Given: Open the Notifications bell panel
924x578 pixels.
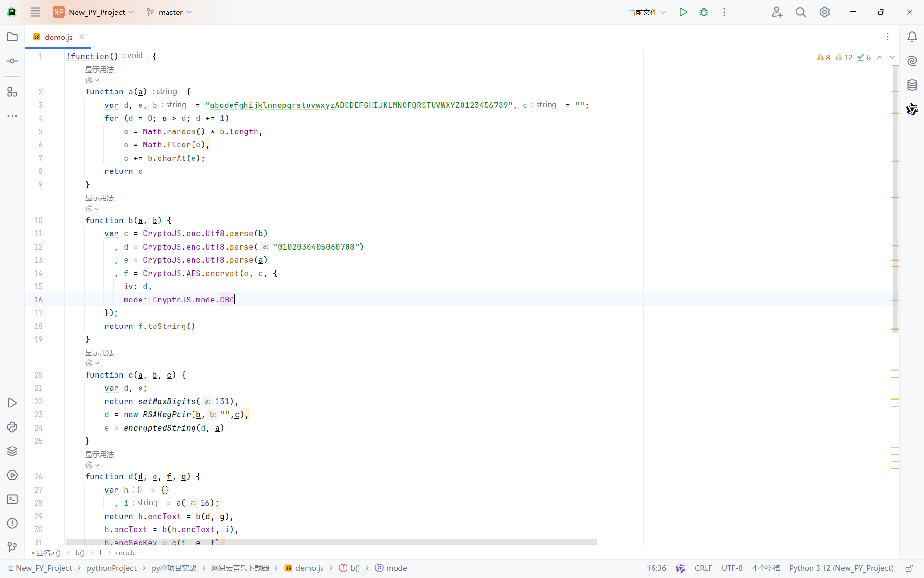Looking at the screenshot, I should point(912,37).
